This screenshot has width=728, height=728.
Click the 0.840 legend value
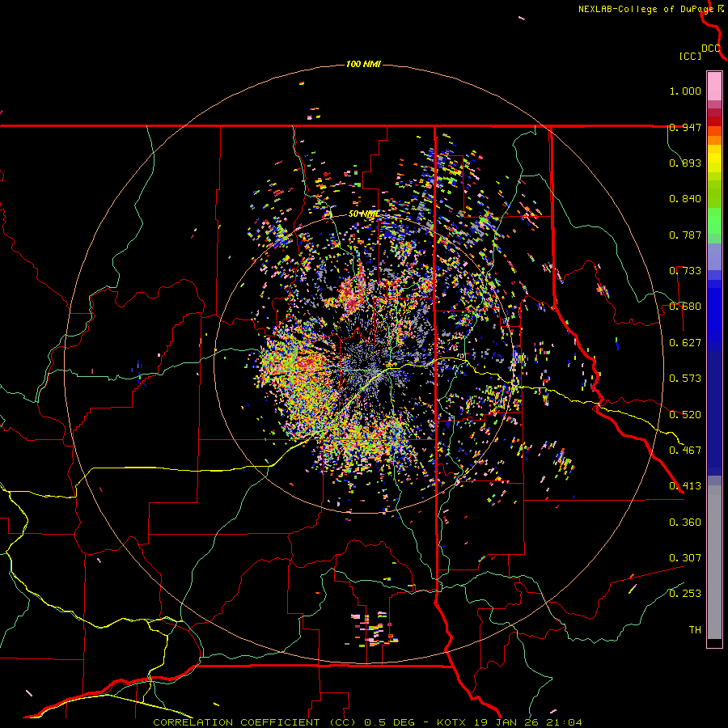(x=685, y=199)
